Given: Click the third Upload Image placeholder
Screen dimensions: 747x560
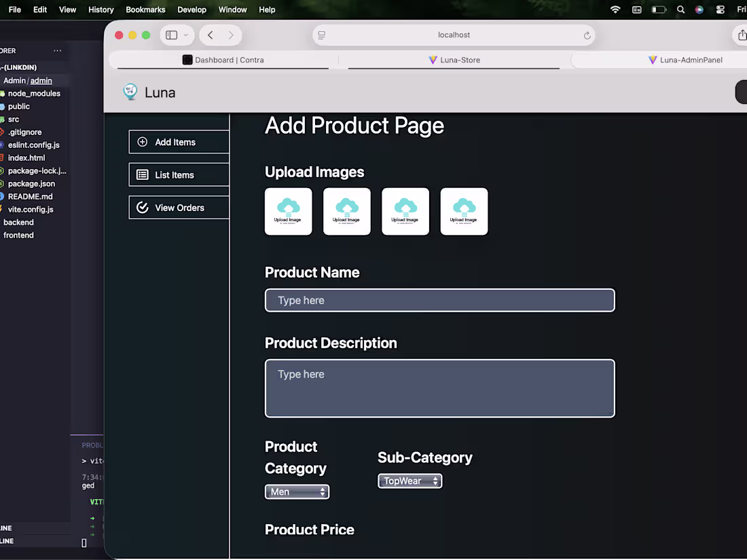Looking at the screenshot, I should 405,211.
